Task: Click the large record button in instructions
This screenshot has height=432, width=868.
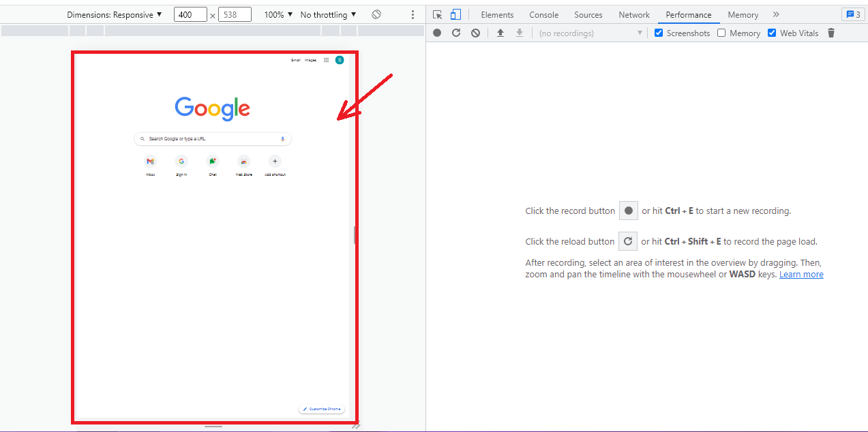Action: point(629,211)
